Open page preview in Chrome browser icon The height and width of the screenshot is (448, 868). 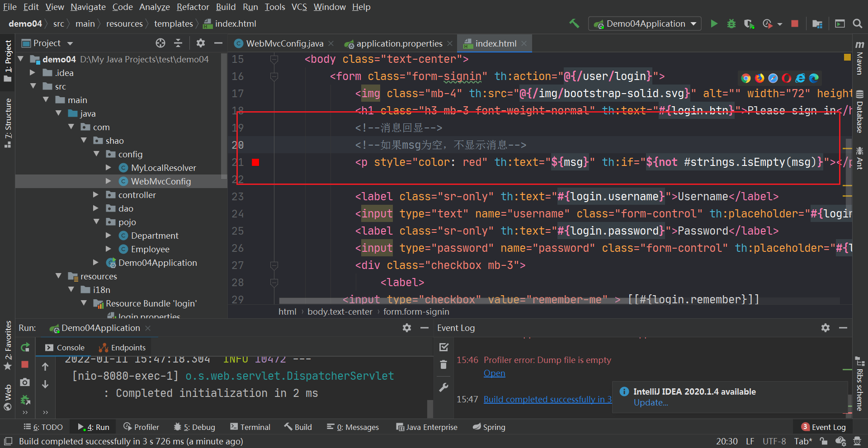746,78
